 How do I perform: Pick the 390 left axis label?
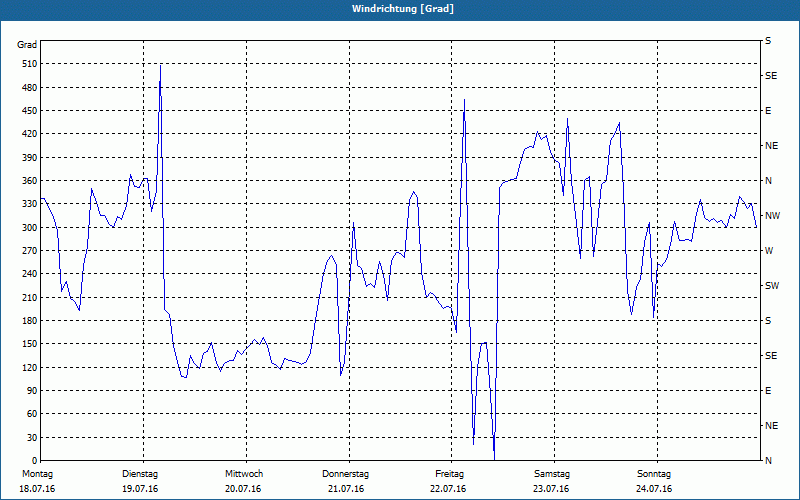pyautogui.click(x=30, y=158)
